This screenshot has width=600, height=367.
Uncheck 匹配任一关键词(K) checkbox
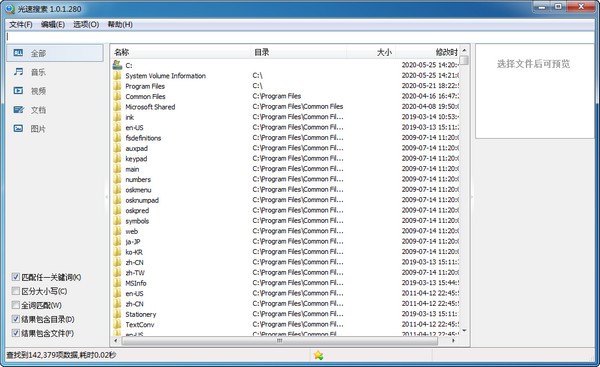pyautogui.click(x=16, y=277)
